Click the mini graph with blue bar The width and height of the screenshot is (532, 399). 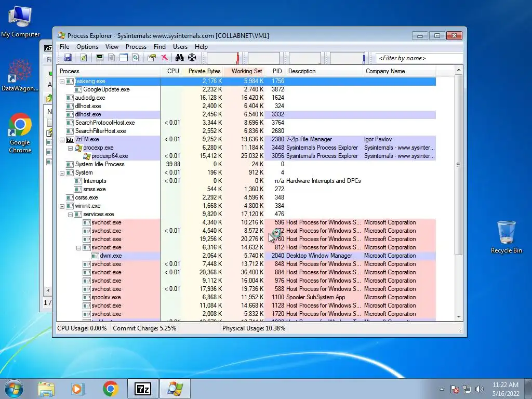tap(348, 58)
